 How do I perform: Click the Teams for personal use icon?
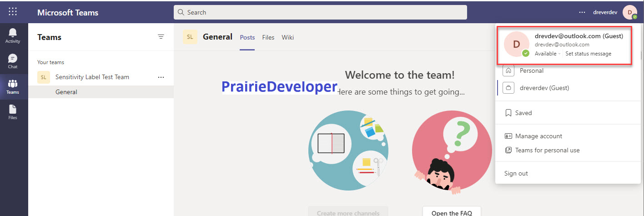pos(508,150)
